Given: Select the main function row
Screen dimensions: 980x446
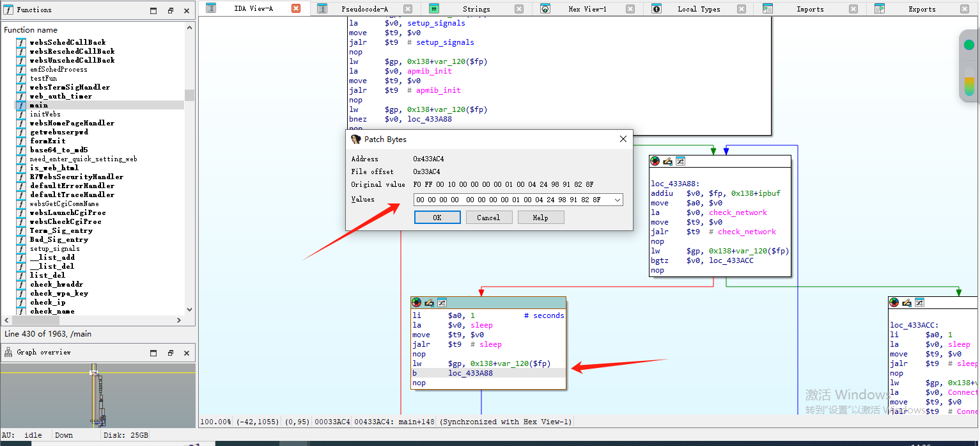Looking at the screenshot, I should coord(100,105).
